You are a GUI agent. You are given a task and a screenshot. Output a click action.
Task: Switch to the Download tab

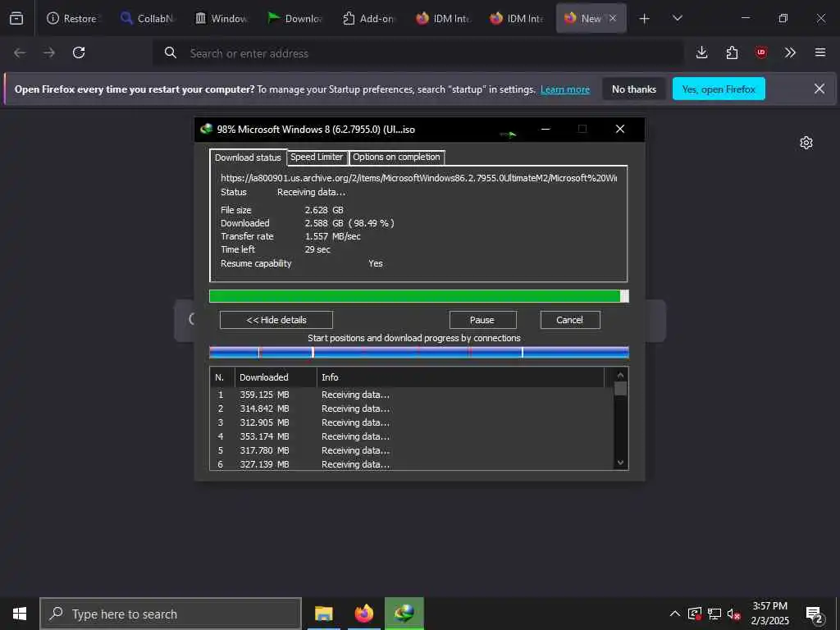[x=294, y=18]
